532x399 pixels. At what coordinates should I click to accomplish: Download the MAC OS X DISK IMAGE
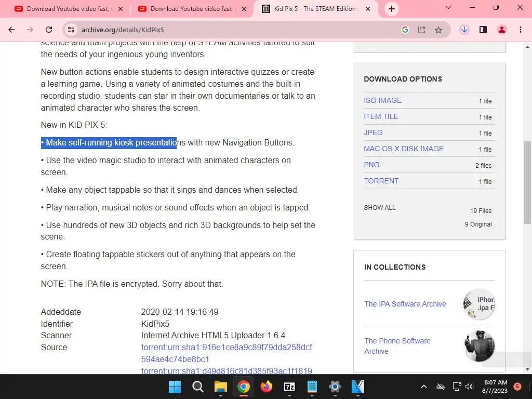(x=404, y=149)
